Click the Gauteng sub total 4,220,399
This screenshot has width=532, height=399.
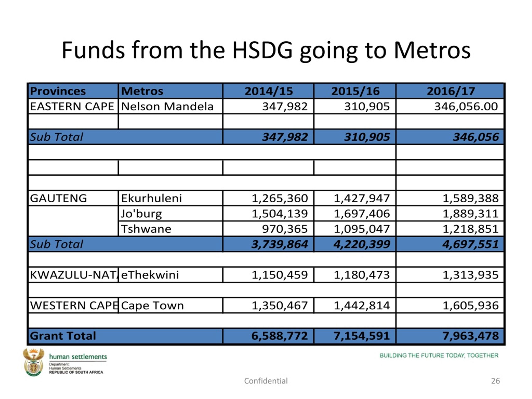tap(361, 244)
